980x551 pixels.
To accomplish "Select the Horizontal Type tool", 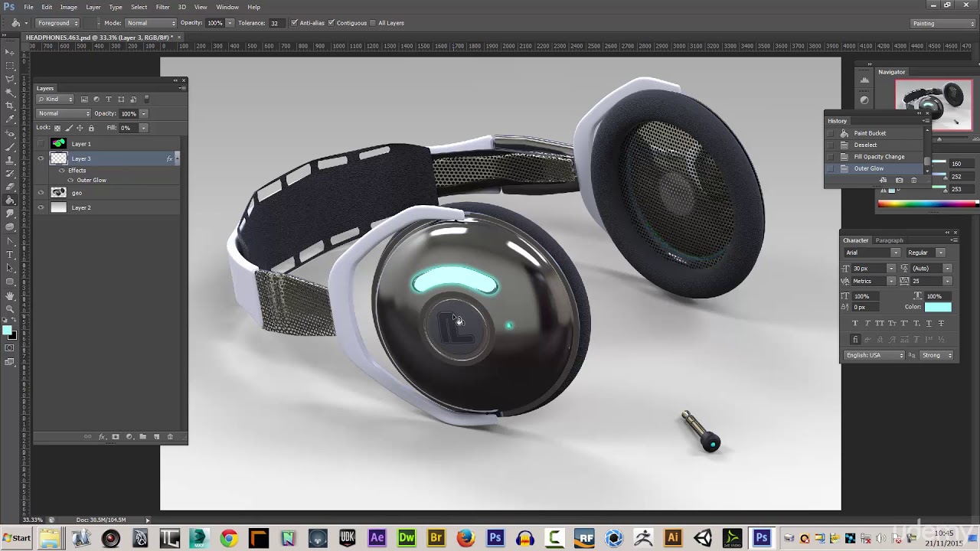I will coord(10,254).
